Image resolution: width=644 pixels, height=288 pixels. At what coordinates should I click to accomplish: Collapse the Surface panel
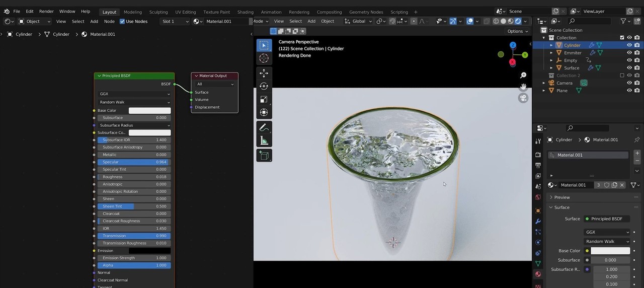(562, 207)
